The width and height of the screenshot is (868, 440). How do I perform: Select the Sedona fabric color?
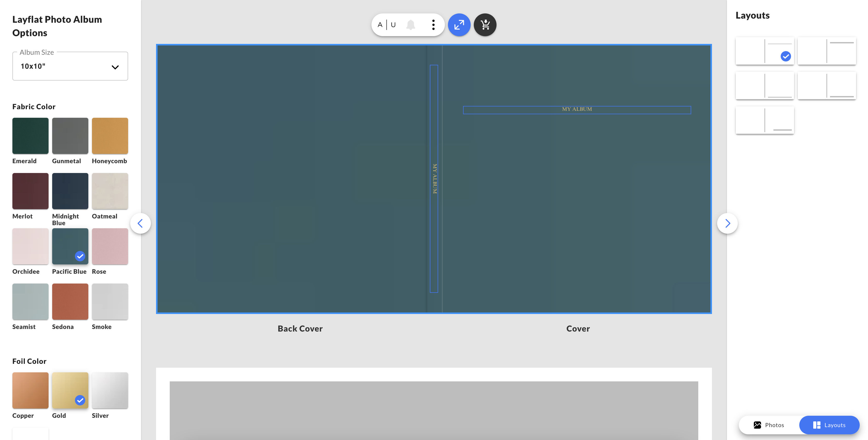click(x=70, y=302)
